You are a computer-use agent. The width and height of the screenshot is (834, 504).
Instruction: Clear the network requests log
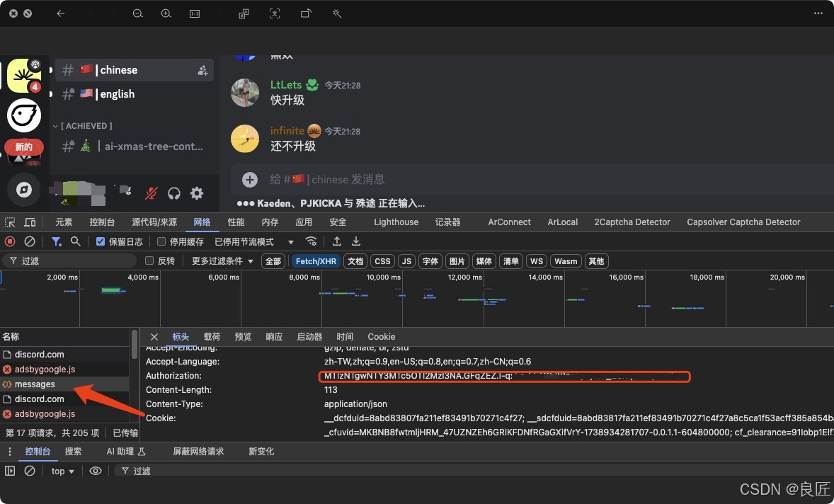(28, 241)
